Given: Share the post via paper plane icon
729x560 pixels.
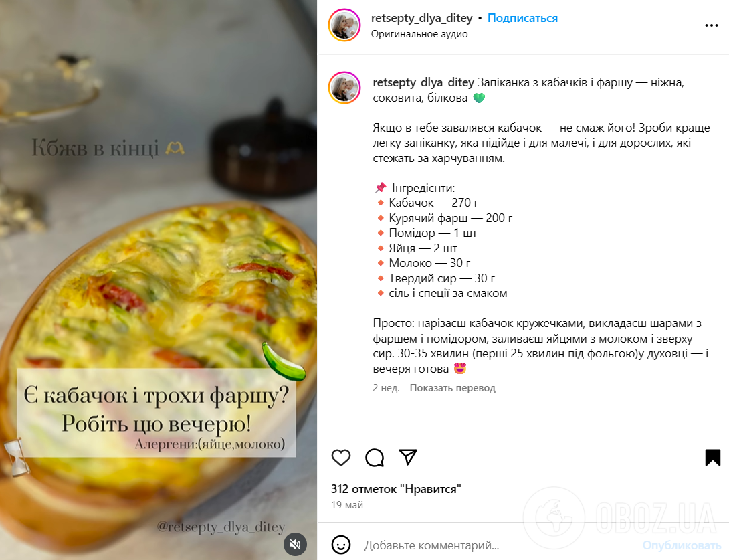Looking at the screenshot, I should [408, 457].
